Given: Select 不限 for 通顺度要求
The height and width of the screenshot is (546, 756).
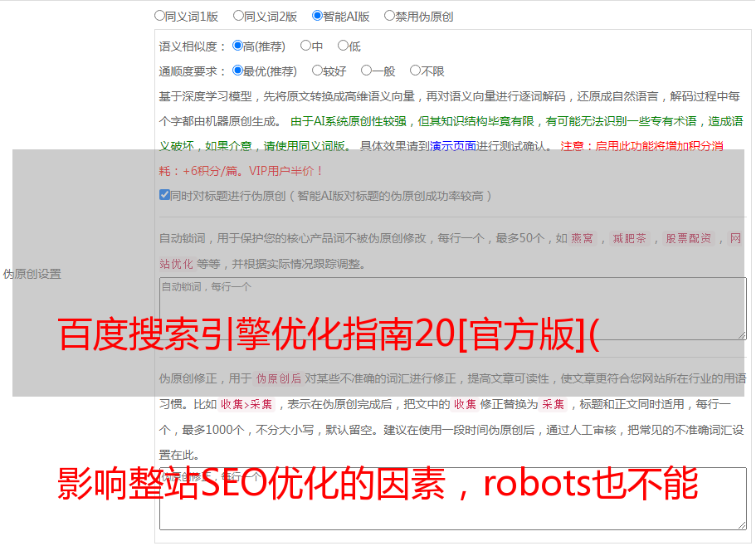Looking at the screenshot, I should (x=415, y=71).
